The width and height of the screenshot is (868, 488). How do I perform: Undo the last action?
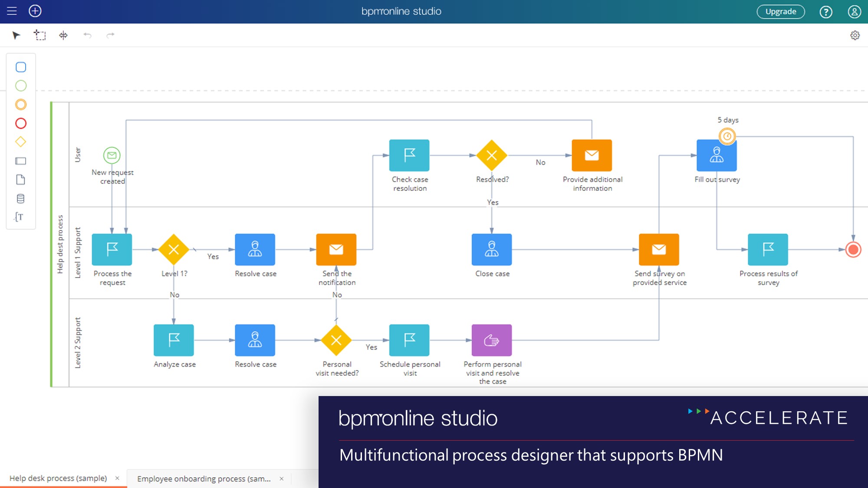click(x=87, y=35)
